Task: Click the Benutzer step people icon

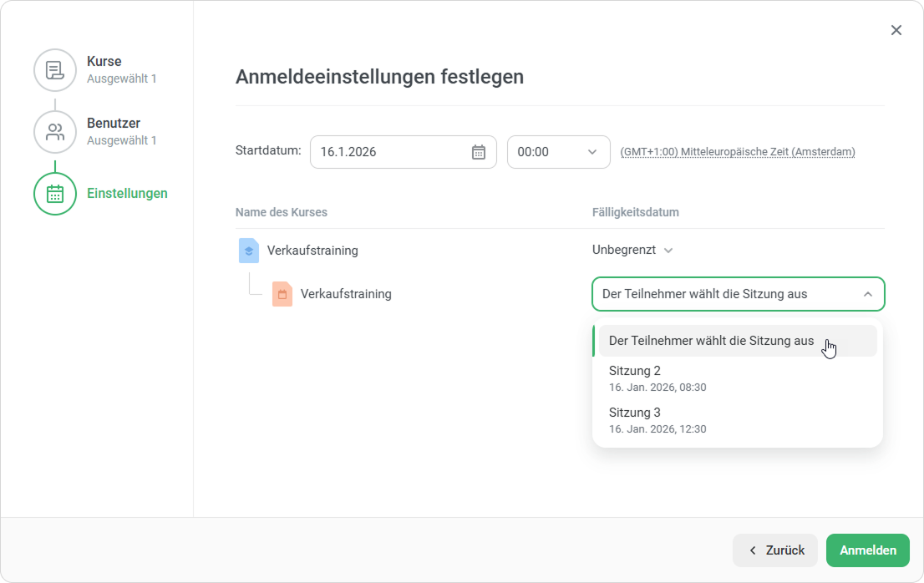Action: point(55,132)
